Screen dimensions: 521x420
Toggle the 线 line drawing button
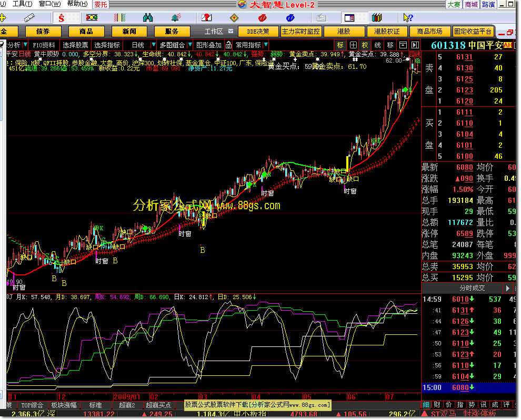point(378,45)
